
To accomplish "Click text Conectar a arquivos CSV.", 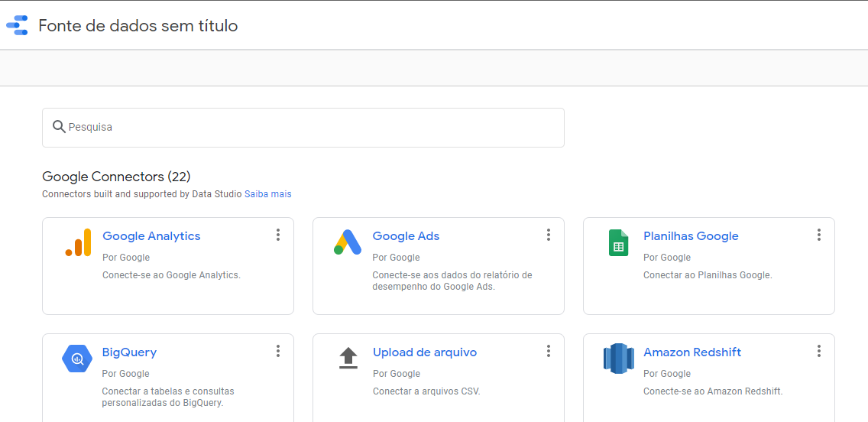I will [426, 391].
